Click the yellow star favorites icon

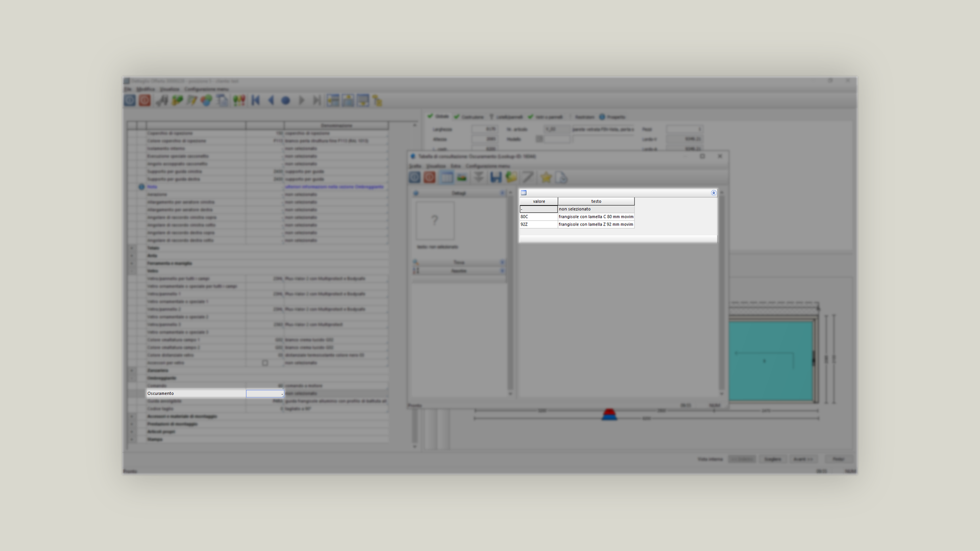coord(546,178)
